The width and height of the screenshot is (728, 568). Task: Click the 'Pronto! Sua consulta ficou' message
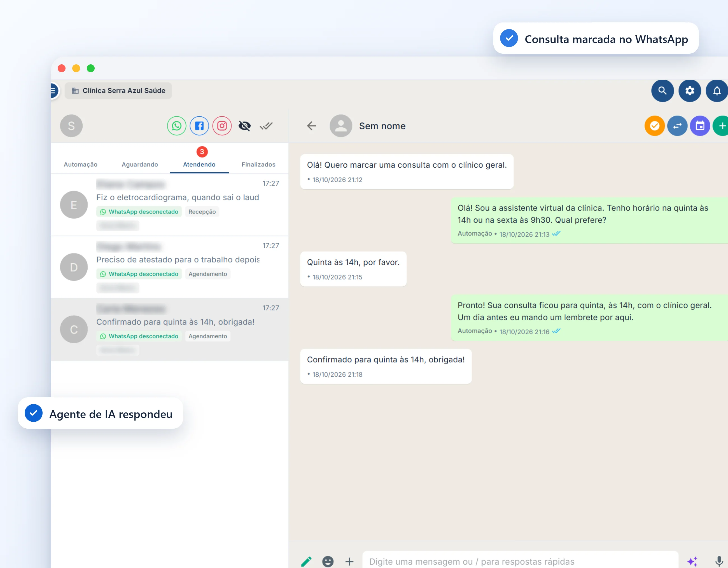[x=589, y=318]
